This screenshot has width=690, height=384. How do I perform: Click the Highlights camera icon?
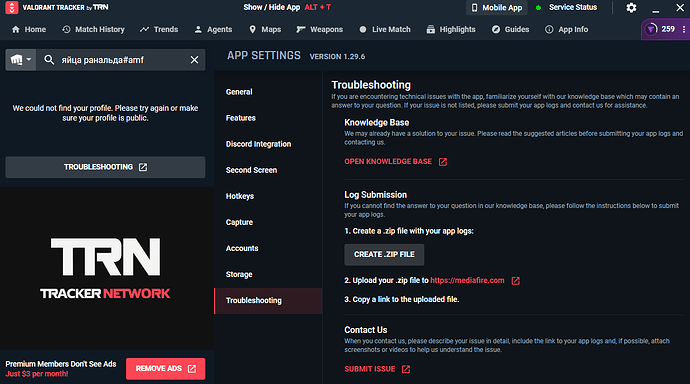431,29
